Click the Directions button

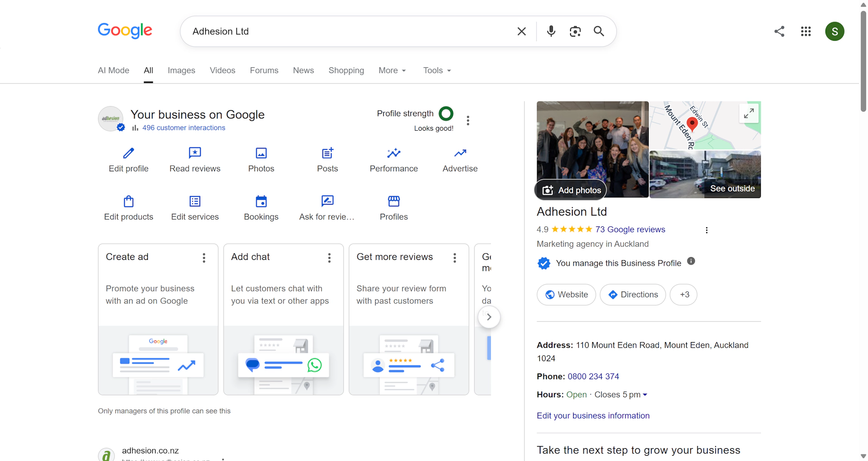[633, 295]
